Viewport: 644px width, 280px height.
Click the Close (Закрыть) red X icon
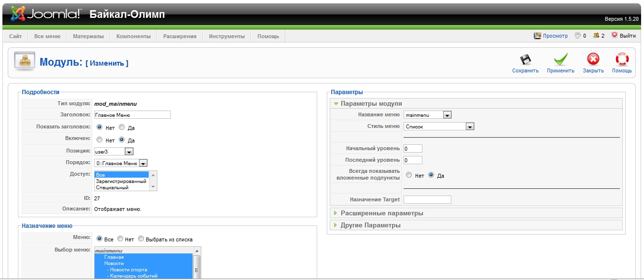(593, 59)
